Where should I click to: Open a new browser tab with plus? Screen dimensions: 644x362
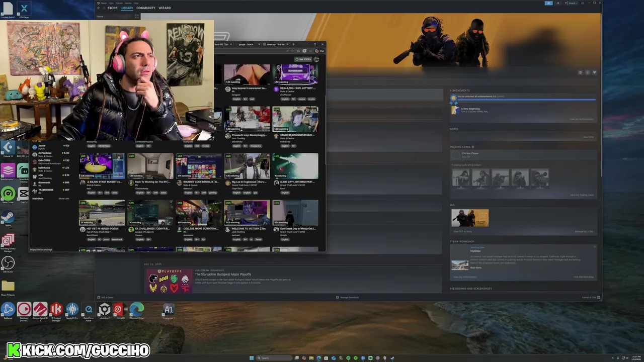click(x=294, y=44)
